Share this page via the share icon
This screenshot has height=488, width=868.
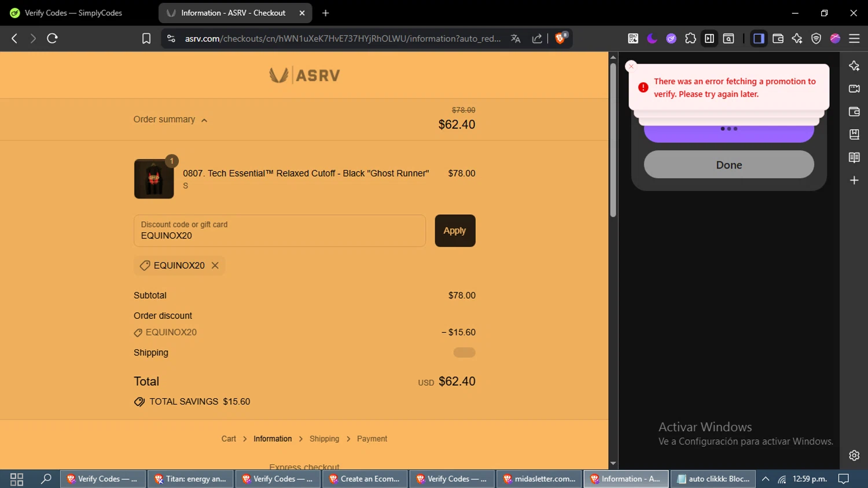[537, 38]
